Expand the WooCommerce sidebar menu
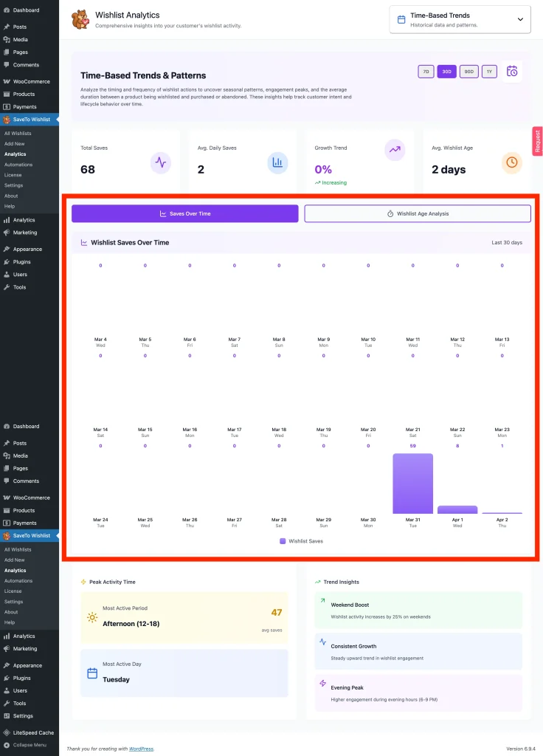The width and height of the screenshot is (543, 756). pos(31,81)
